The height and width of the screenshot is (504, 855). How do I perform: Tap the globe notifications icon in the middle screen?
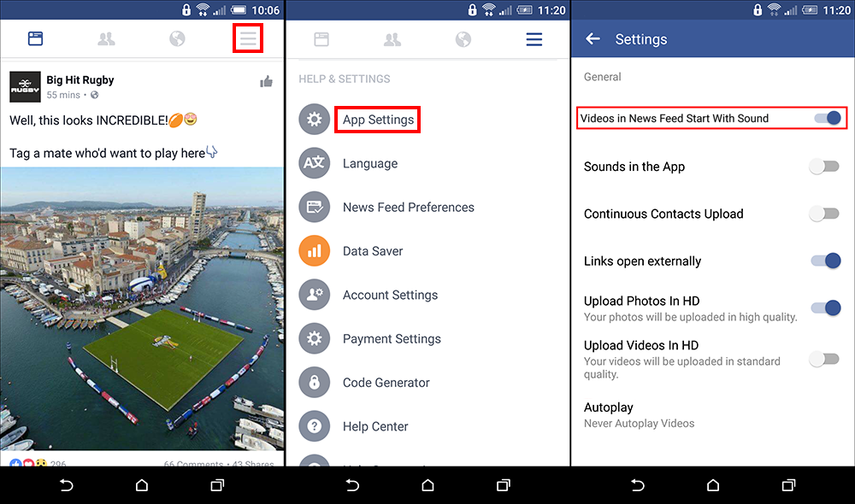coord(463,39)
